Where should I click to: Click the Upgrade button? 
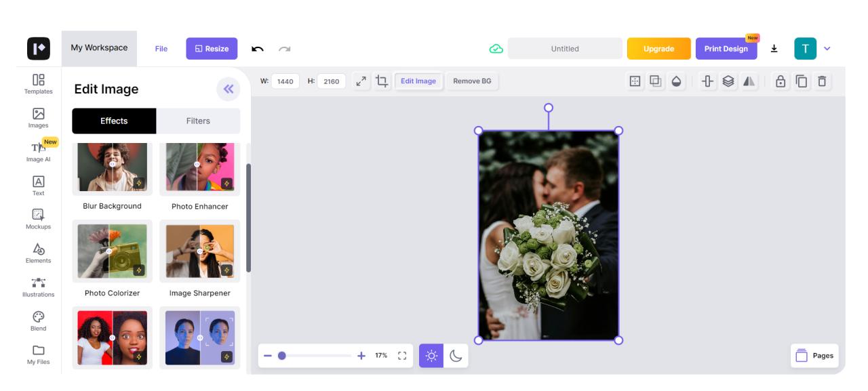point(659,49)
